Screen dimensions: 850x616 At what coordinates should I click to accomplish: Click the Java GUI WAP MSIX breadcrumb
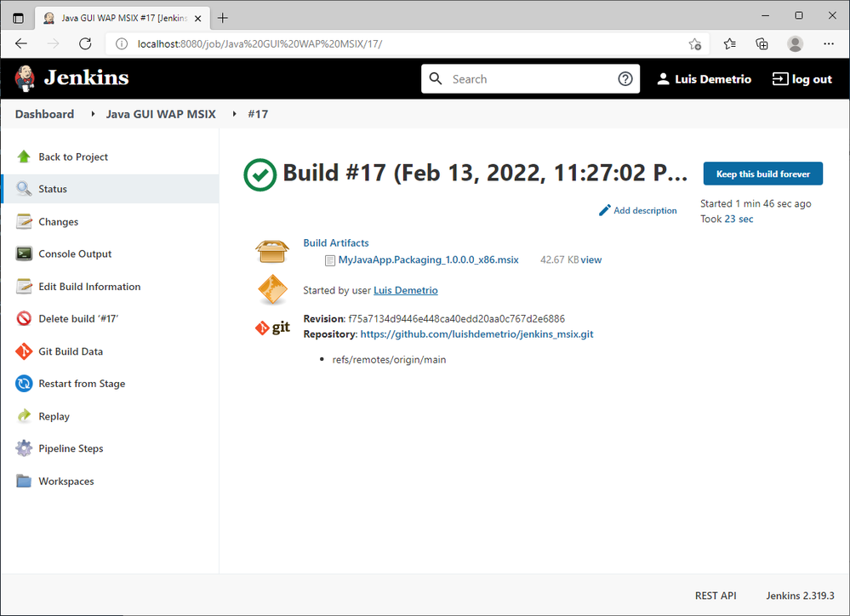tap(161, 114)
